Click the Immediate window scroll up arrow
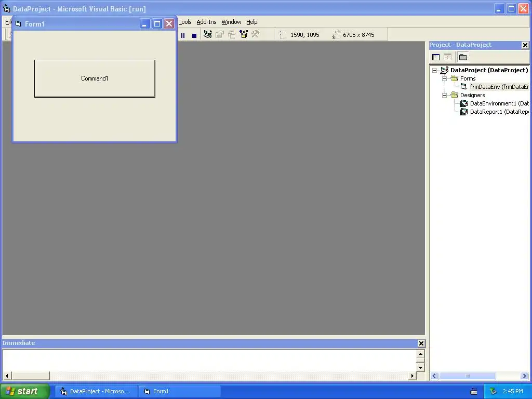 pyautogui.click(x=420, y=354)
